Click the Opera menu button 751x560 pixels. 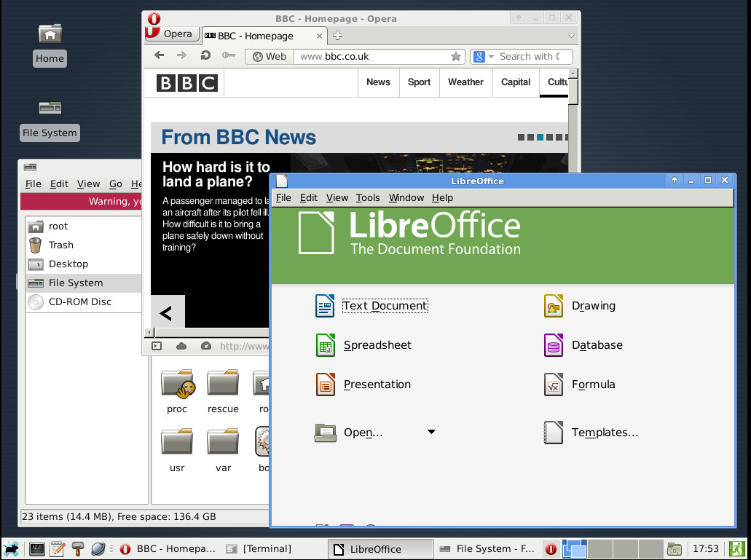click(x=172, y=34)
